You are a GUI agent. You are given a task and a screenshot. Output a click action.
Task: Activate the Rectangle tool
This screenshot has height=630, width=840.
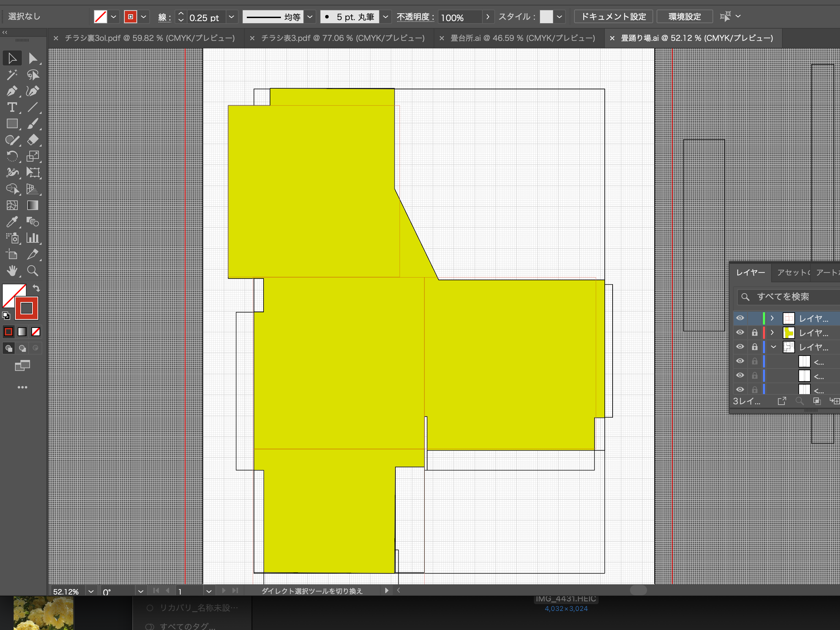pos(12,123)
